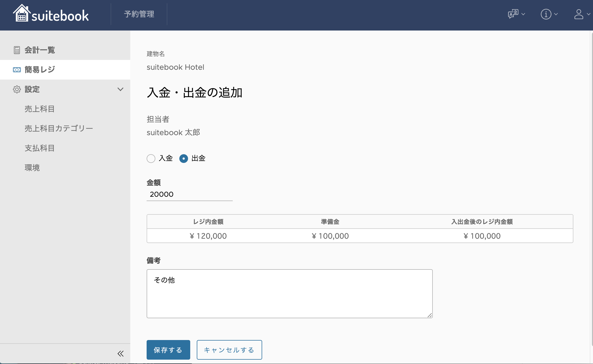The height and width of the screenshot is (364, 593).
Task: Open 売上科目 settings item
Action: [40, 109]
